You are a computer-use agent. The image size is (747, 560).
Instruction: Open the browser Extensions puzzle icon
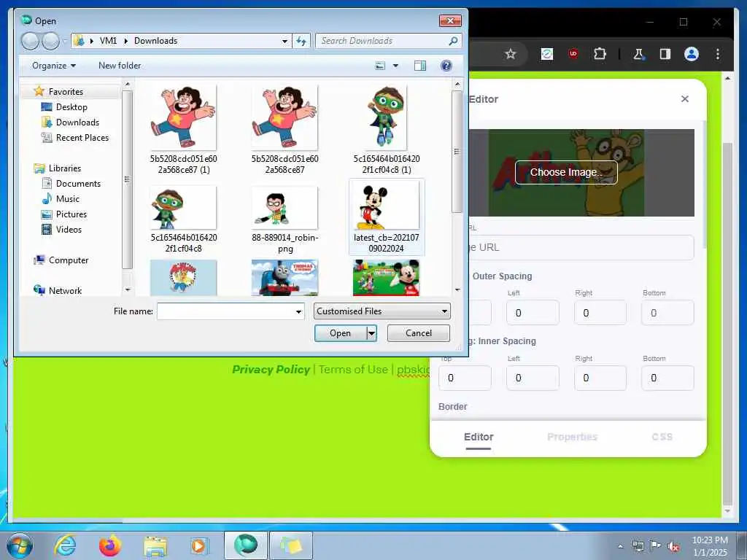(600, 54)
